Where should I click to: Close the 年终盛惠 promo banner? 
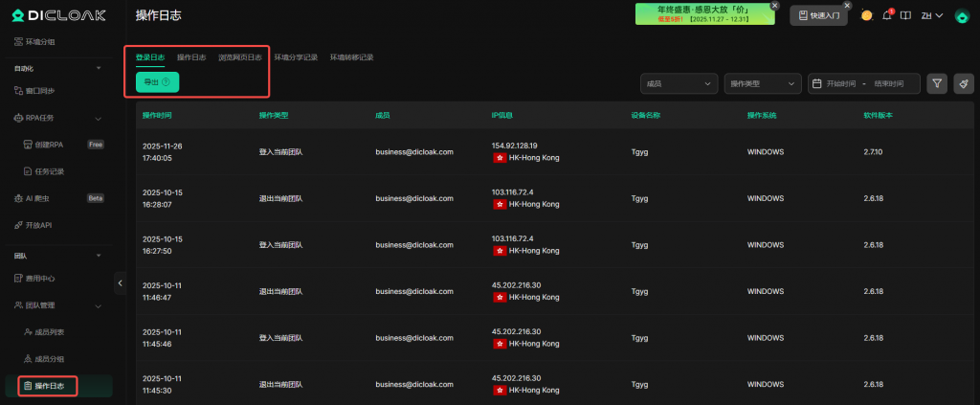pos(775,5)
